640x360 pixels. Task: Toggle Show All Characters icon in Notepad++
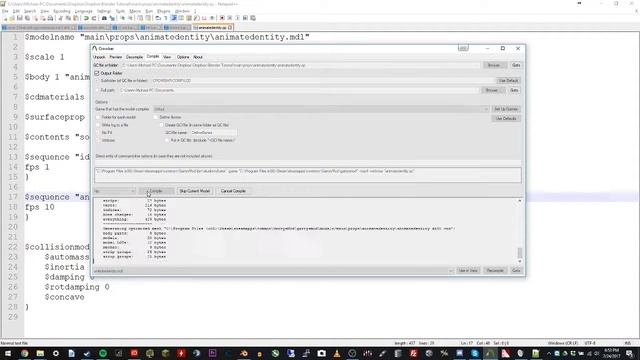point(166,18)
